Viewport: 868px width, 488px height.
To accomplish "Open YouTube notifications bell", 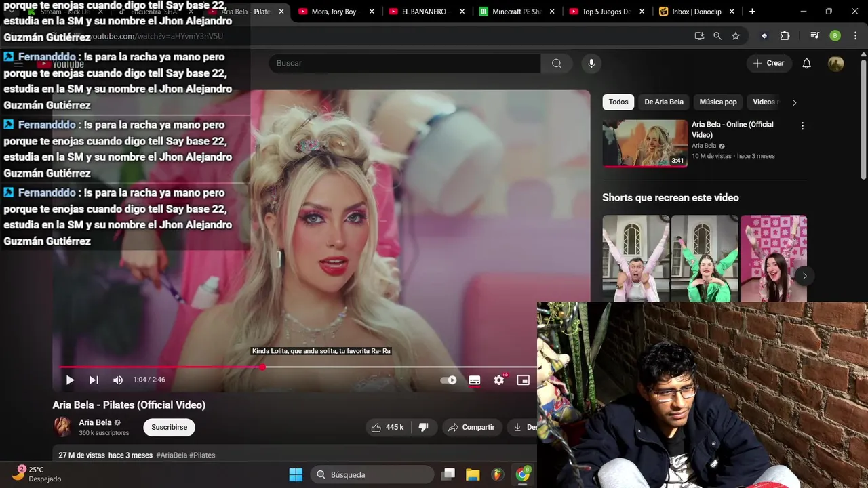I will pos(806,63).
